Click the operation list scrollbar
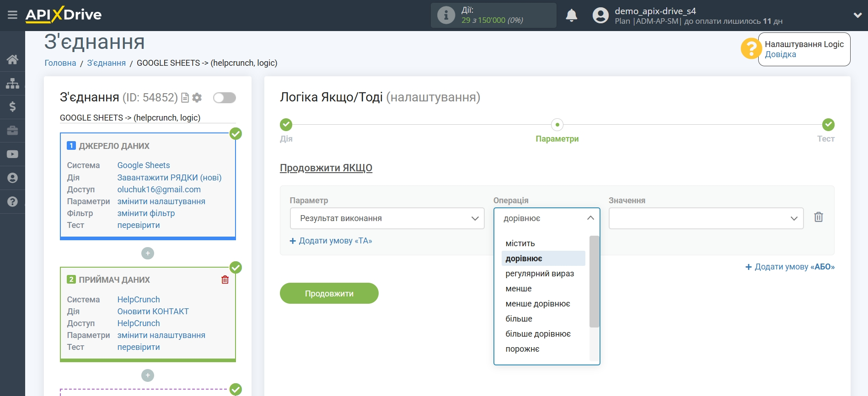Viewport: 868px width, 396px height. pos(594,282)
